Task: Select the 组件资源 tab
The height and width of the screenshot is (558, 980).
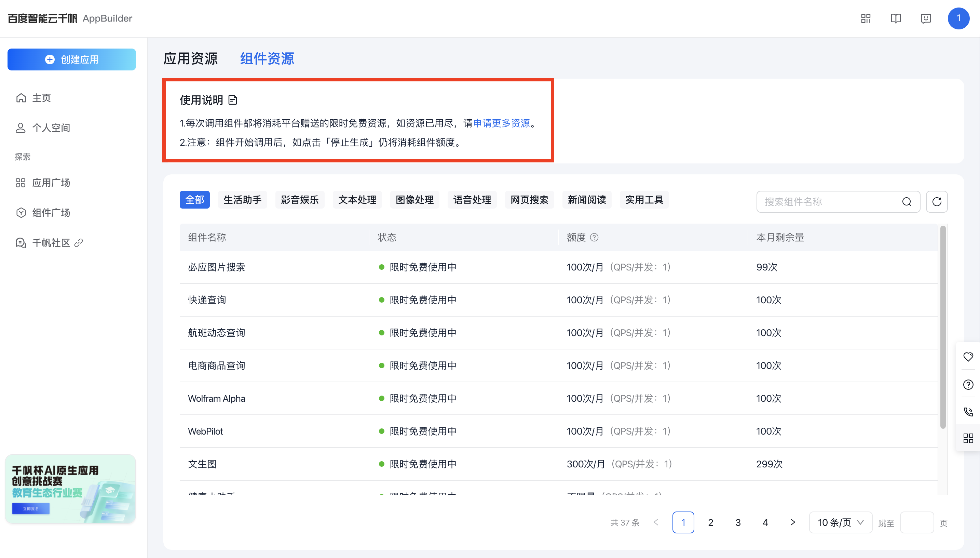Action: coord(267,58)
